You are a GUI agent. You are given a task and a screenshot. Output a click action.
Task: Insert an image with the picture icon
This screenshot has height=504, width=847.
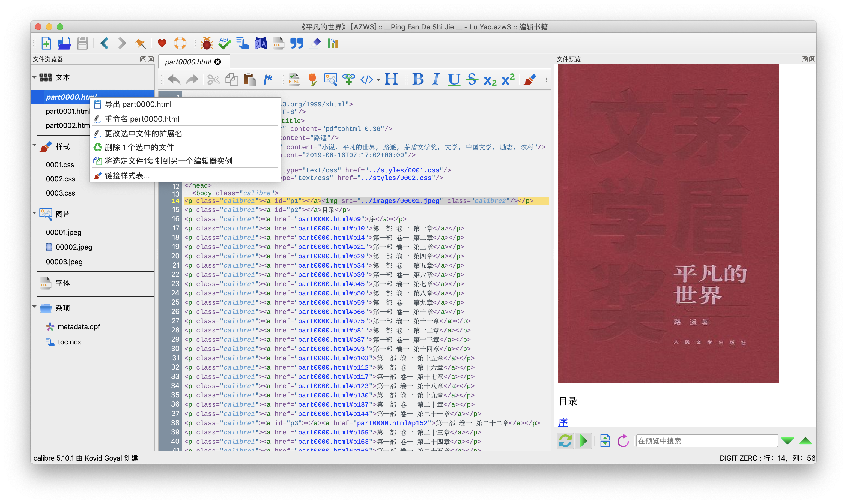coord(330,80)
